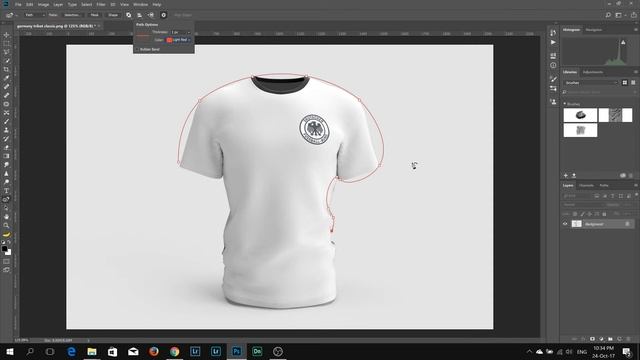The image size is (640, 360).
Task: Select the Eraser tool
Action: (7, 147)
